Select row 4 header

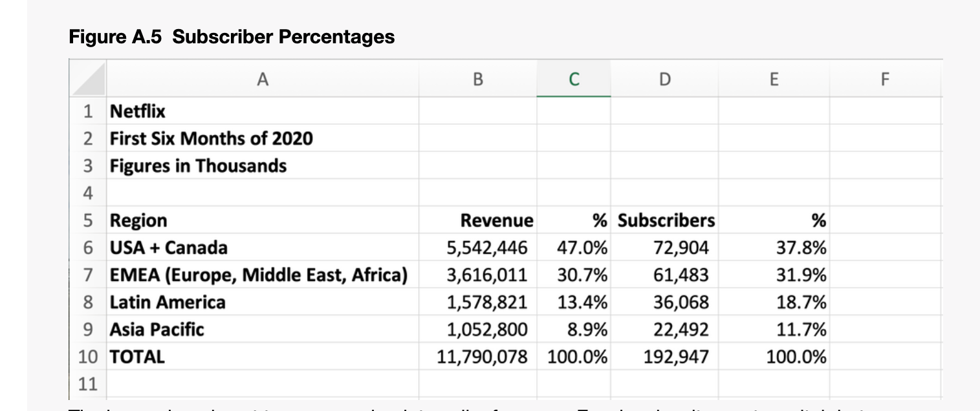[x=88, y=193]
